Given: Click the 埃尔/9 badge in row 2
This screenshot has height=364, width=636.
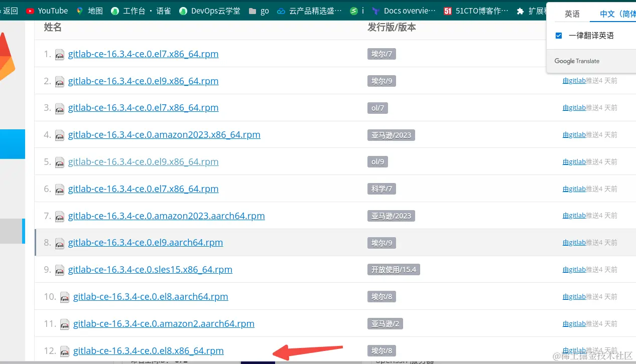Looking at the screenshot, I should [x=381, y=81].
